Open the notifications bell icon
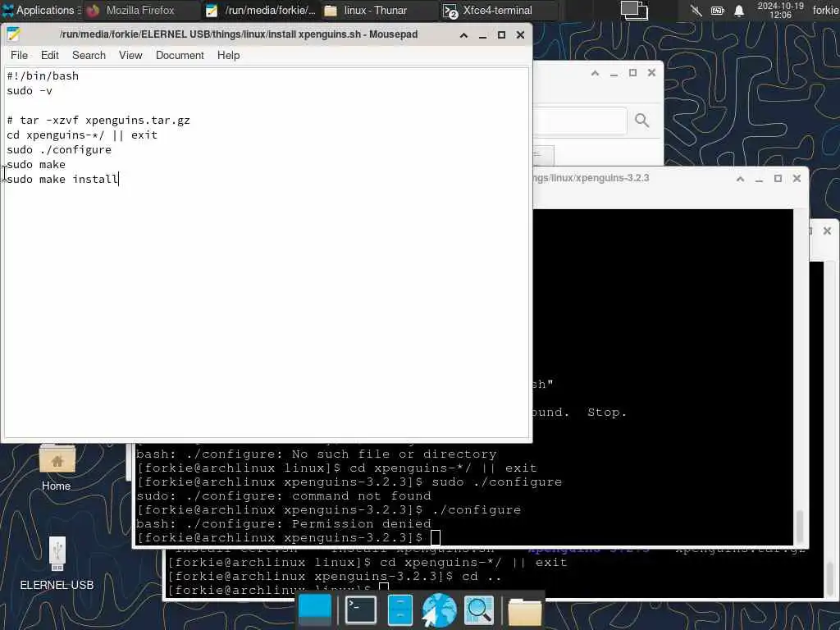Viewport: 840px width, 630px height. (x=739, y=11)
